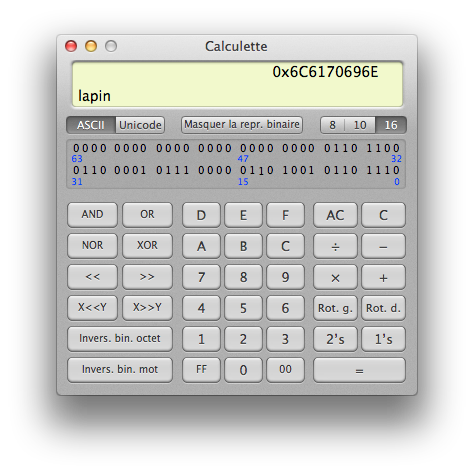This screenshot has height=474, width=474.
Task: Hide binary view via Masquer la repr. binaire
Action: click(x=242, y=125)
